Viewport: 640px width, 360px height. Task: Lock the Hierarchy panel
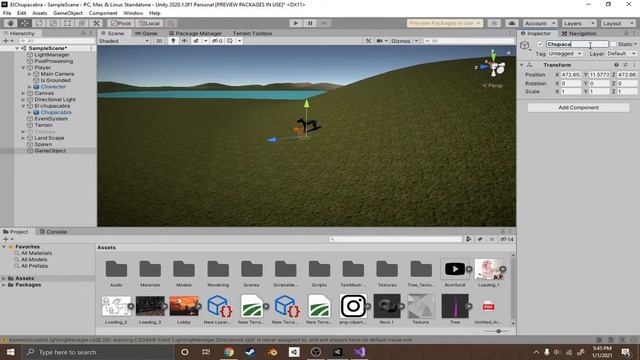(83, 33)
